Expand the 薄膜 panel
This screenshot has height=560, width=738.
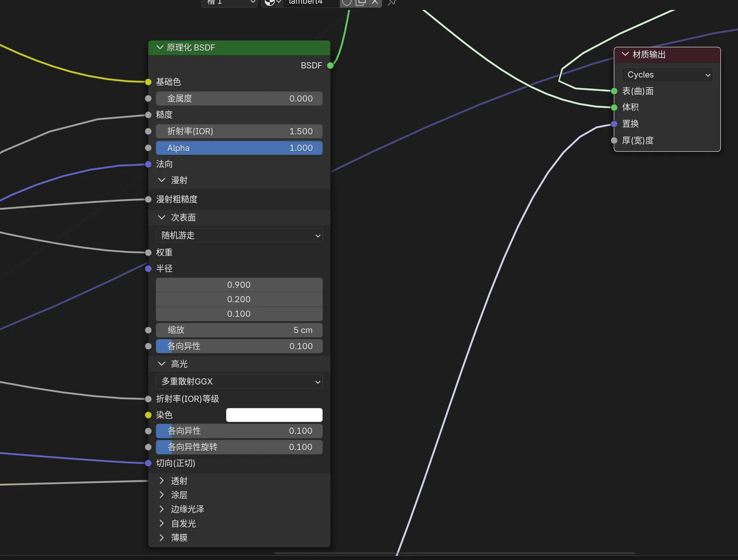161,538
